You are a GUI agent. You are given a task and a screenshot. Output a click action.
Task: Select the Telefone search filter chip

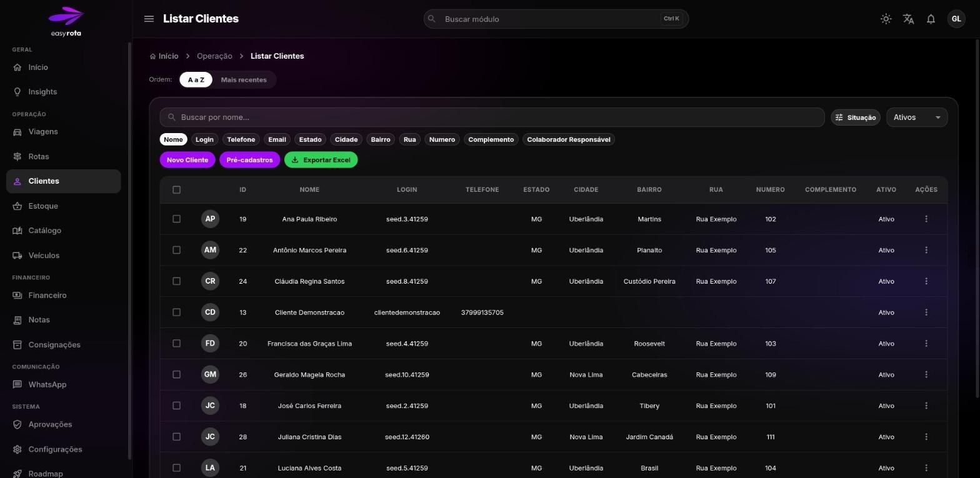pos(241,139)
